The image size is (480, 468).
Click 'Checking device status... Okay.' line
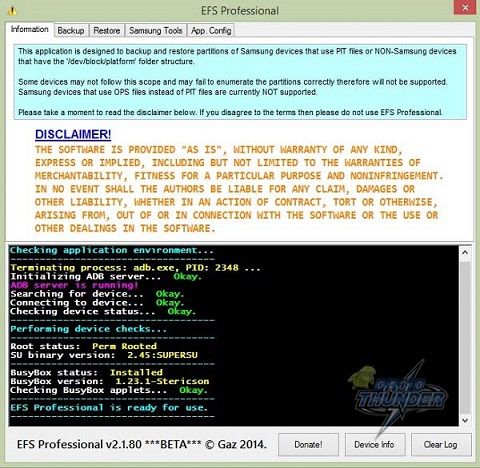tap(103, 312)
